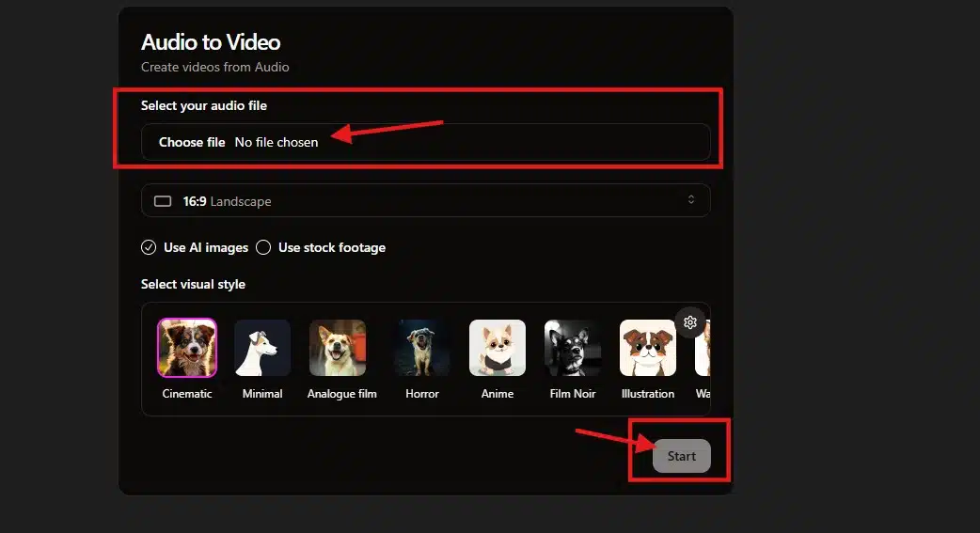Pick the Analogue film style
This screenshot has height=533, width=980.
(x=338, y=347)
